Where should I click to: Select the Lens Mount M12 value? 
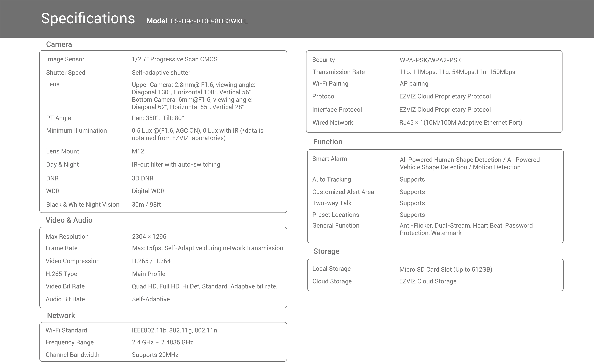tap(138, 151)
